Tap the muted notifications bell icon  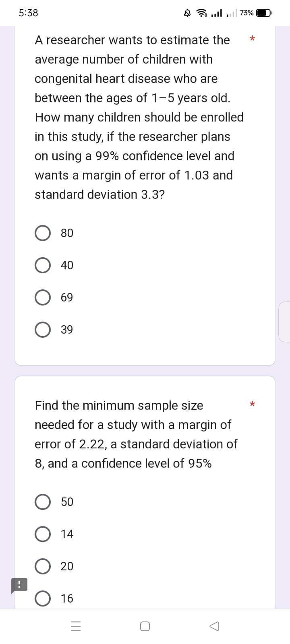tap(186, 13)
